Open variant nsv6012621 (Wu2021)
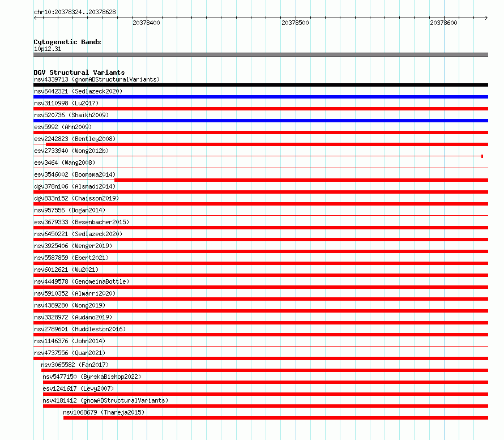The height and width of the screenshot is (440, 504). click(x=66, y=270)
